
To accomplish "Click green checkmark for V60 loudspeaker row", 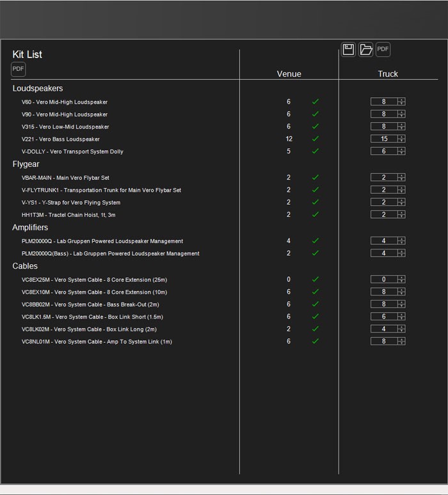I will [x=315, y=102].
